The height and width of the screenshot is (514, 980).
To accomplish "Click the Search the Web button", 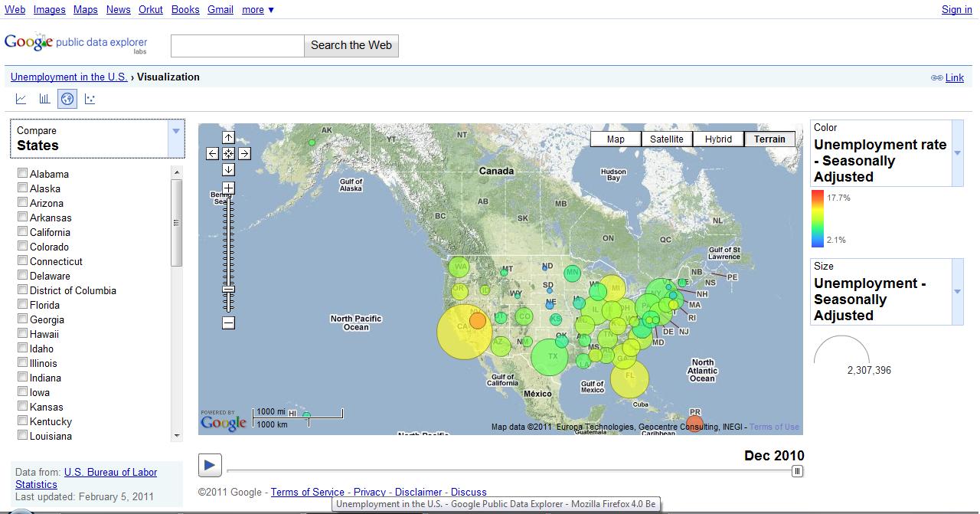I will [351, 45].
